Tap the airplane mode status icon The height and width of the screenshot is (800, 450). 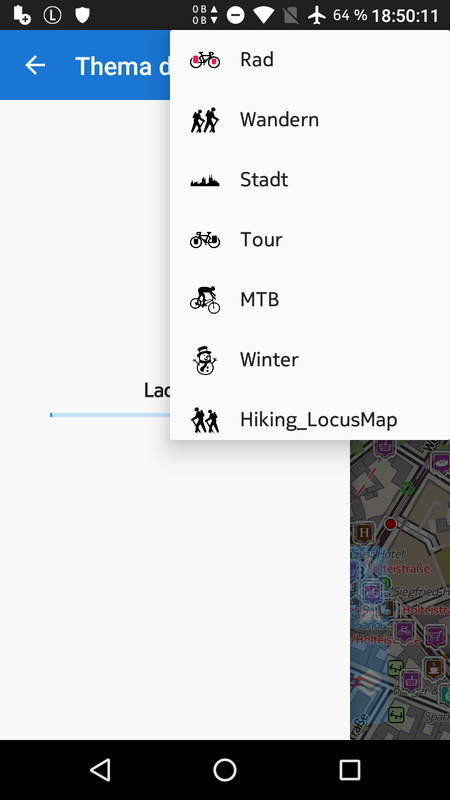[x=317, y=15]
